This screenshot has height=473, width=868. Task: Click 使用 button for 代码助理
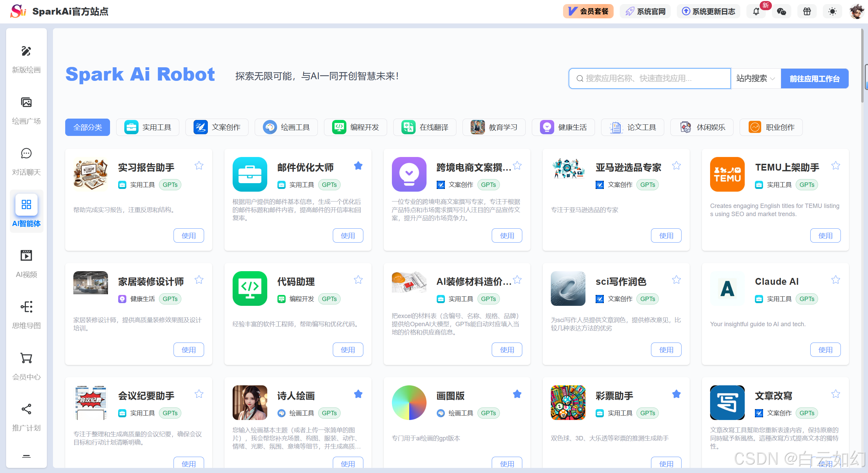click(x=348, y=350)
